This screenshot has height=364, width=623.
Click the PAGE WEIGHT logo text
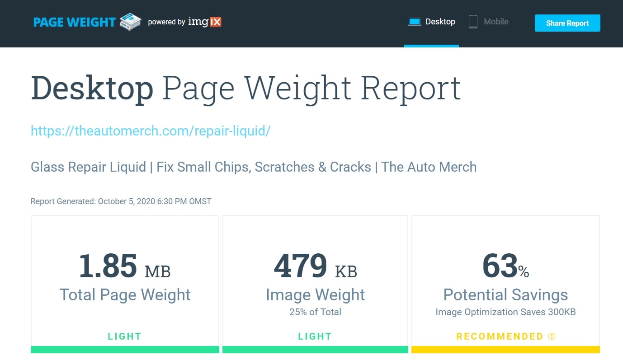coord(75,22)
